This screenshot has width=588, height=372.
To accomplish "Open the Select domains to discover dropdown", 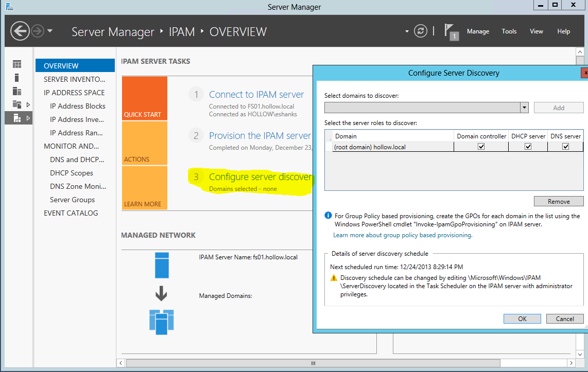I will point(524,108).
